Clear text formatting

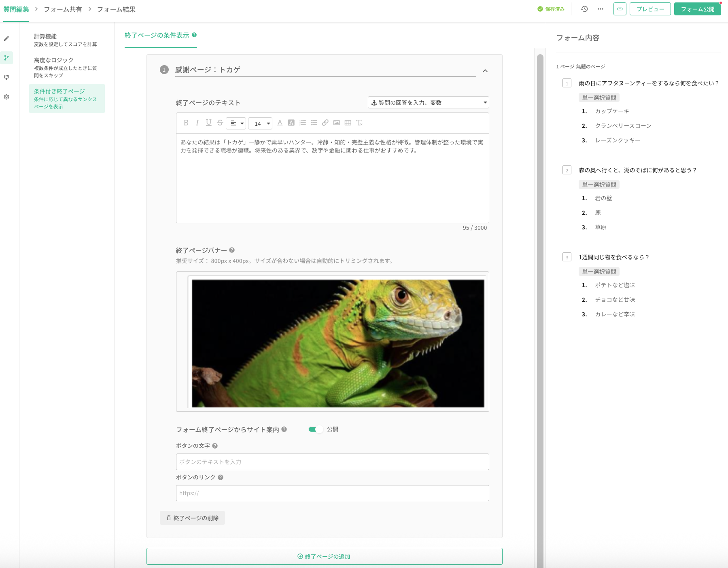click(359, 123)
